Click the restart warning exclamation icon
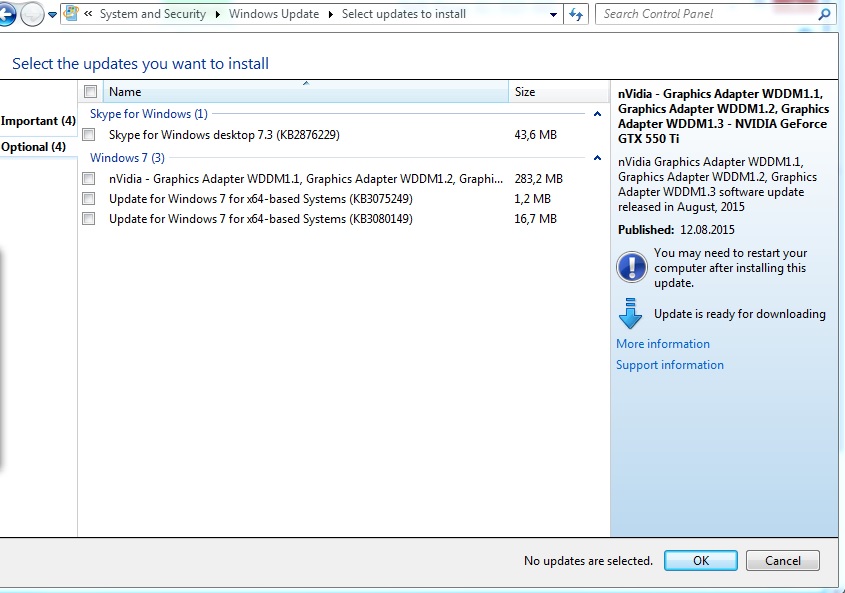 (632, 267)
